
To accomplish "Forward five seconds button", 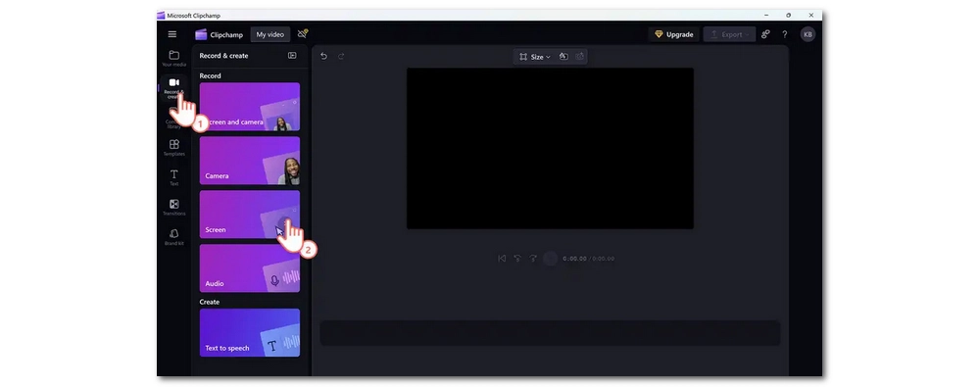I will pyautogui.click(x=533, y=259).
